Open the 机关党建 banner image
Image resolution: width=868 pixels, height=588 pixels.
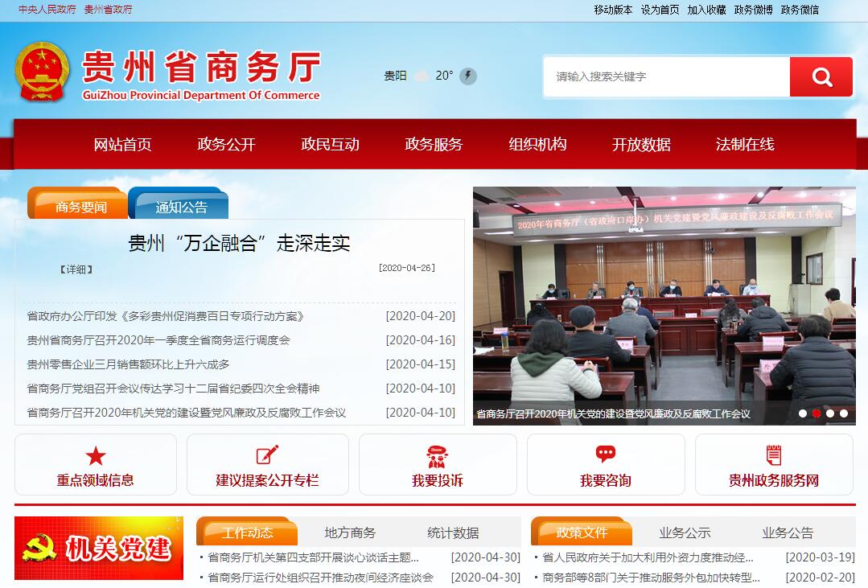99,548
